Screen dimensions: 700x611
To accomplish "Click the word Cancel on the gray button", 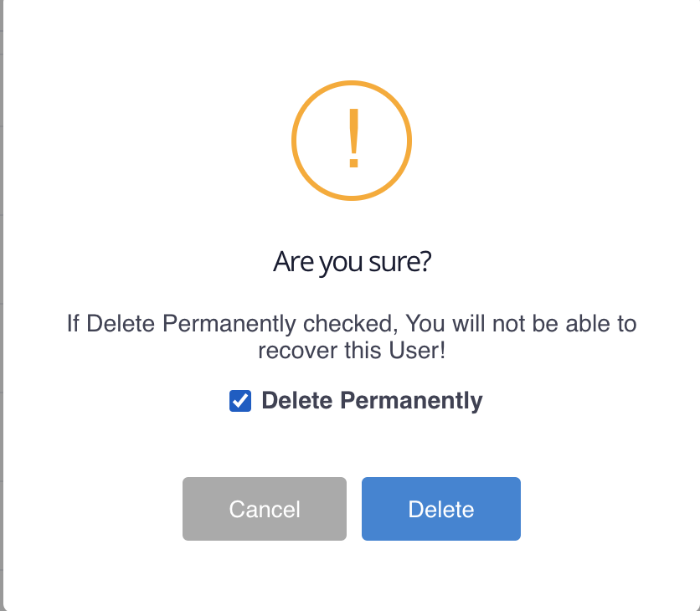I will pyautogui.click(x=264, y=508).
